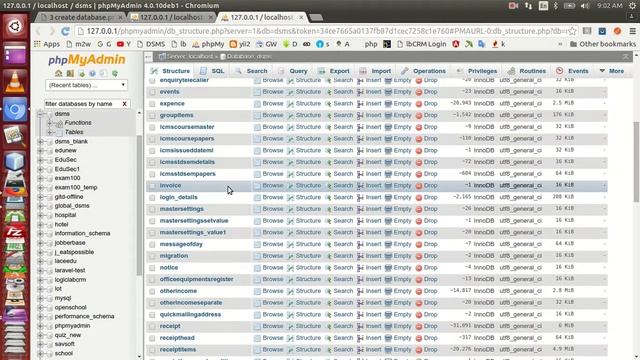Check the box for events table
This screenshot has width=640, height=360.
152,92
